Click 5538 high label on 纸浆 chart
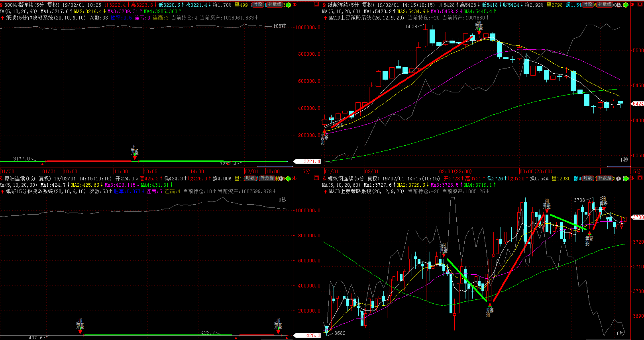 (412, 27)
